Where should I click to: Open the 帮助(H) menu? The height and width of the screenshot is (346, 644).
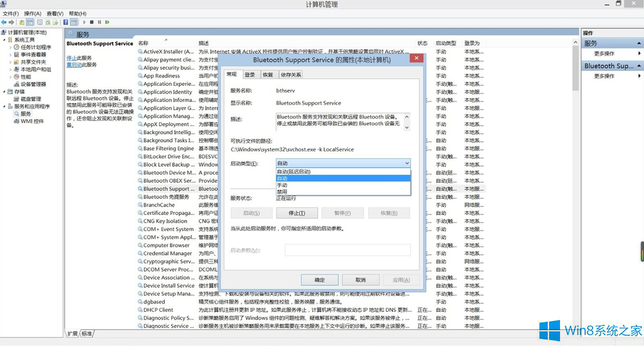(x=77, y=14)
